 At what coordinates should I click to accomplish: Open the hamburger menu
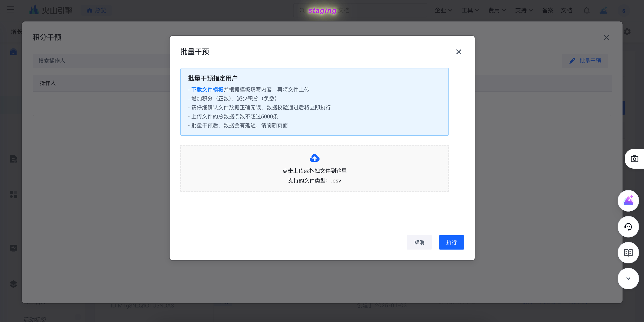pos(11,10)
